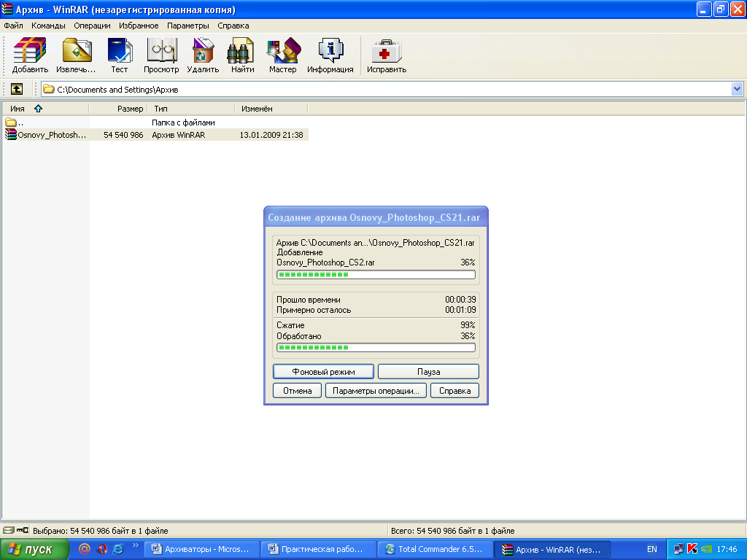Click the network computers tray icon
The image size is (747, 560).
pos(679,549)
